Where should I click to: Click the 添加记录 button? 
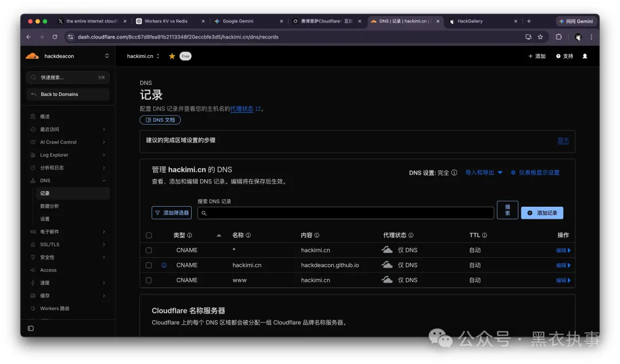point(542,213)
